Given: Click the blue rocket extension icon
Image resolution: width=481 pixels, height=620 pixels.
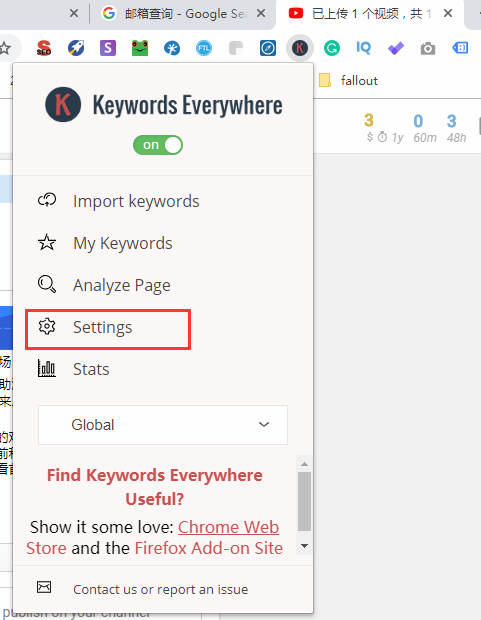Looking at the screenshot, I should pyautogui.click(x=76, y=48).
